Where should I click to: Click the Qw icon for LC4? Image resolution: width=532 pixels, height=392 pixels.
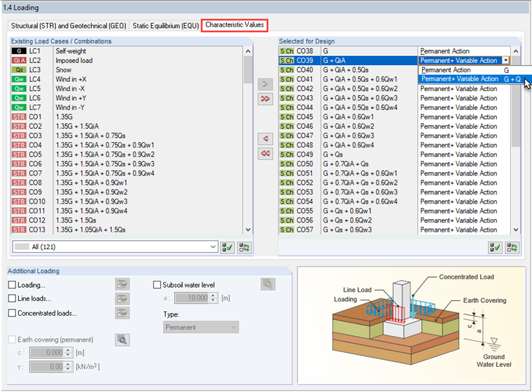[x=19, y=79]
